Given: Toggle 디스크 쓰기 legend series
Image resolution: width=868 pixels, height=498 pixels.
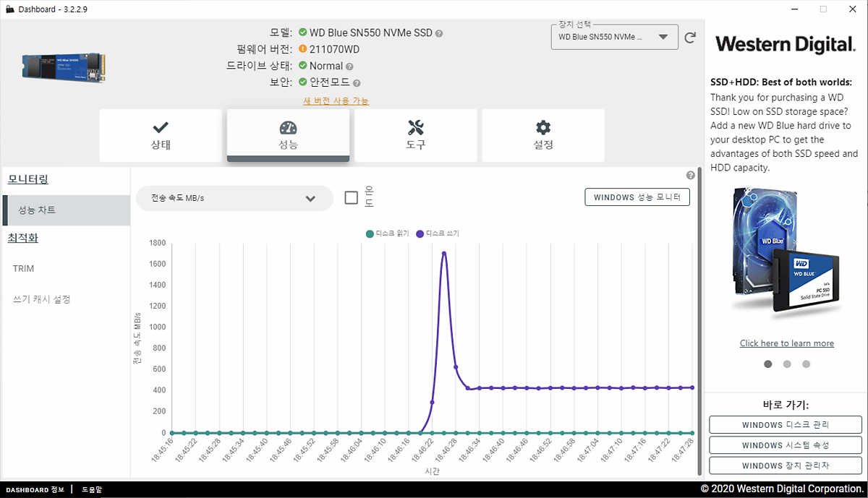Looking at the screenshot, I should pyautogui.click(x=438, y=233).
